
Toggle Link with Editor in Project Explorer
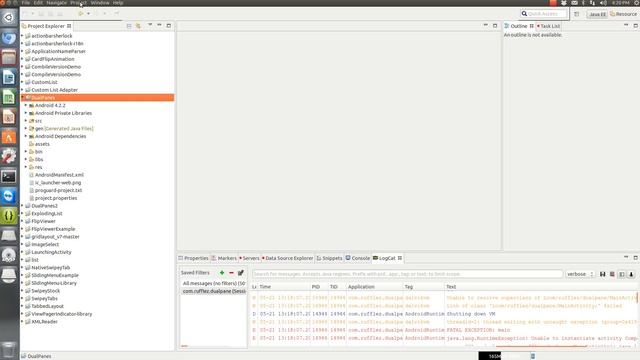[138, 26]
